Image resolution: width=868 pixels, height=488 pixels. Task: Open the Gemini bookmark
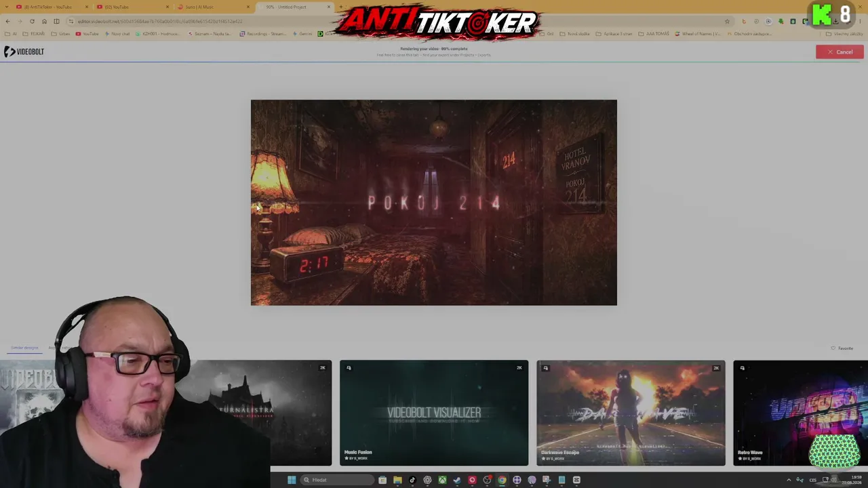[x=302, y=34]
